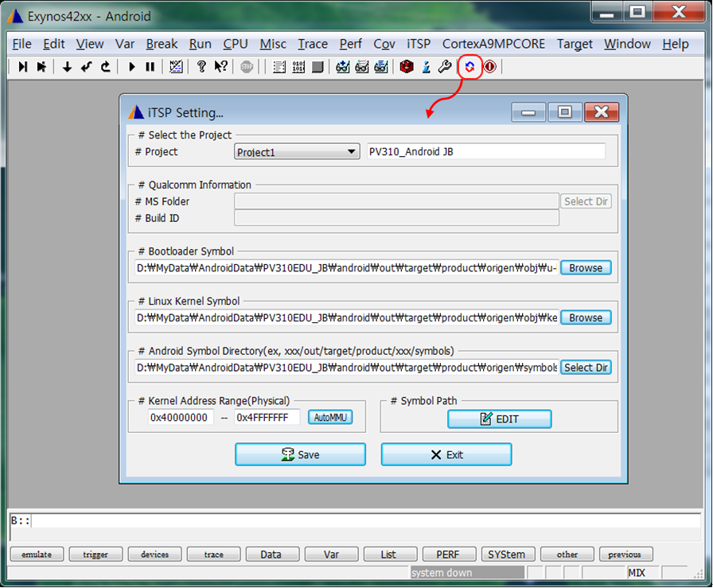Click the SYStem button in bottom bar
The height and width of the screenshot is (588, 713).
507,555
